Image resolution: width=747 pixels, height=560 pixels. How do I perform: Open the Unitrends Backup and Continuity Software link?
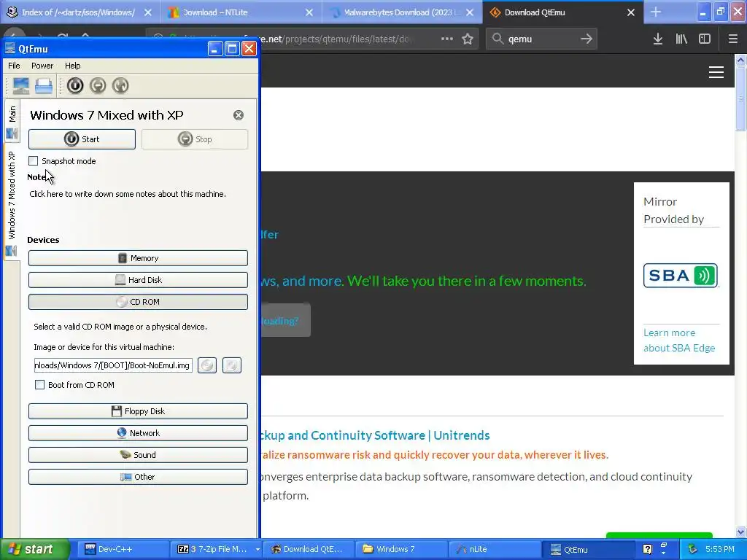pyautogui.click(x=376, y=435)
